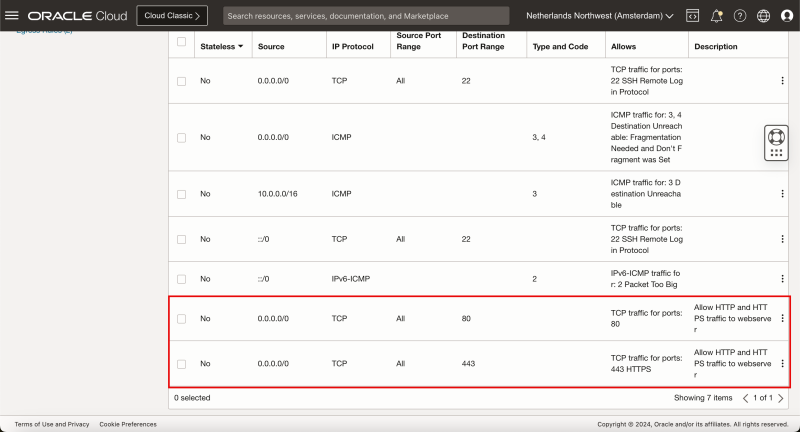
Task: Tick the select-all checkbox in the table header
Action: pyautogui.click(x=181, y=42)
